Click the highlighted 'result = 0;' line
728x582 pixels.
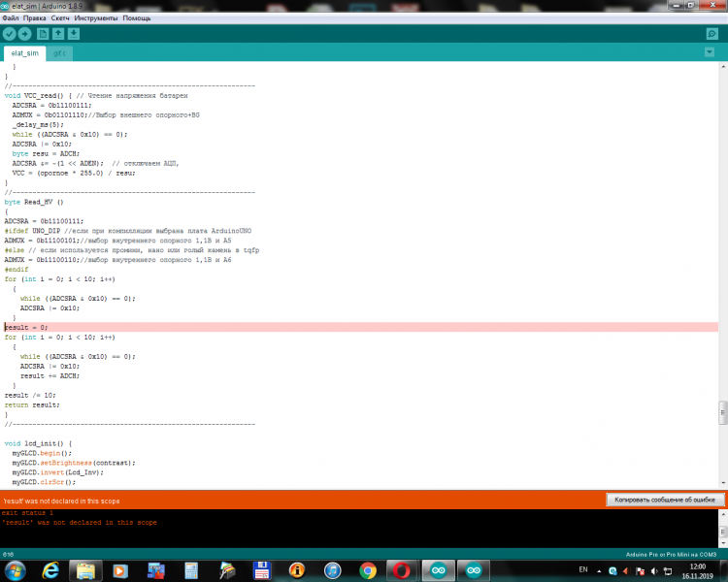point(359,327)
